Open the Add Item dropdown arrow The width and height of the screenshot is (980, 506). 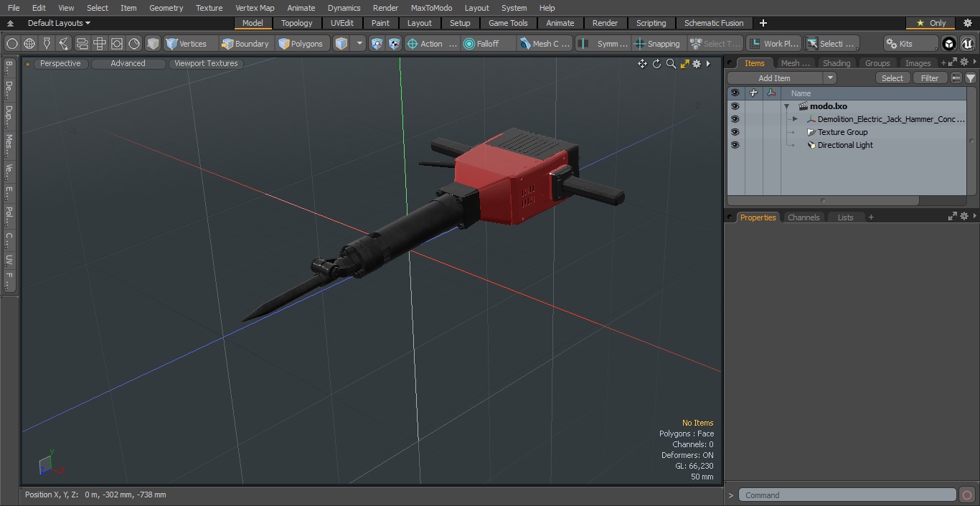pos(830,78)
